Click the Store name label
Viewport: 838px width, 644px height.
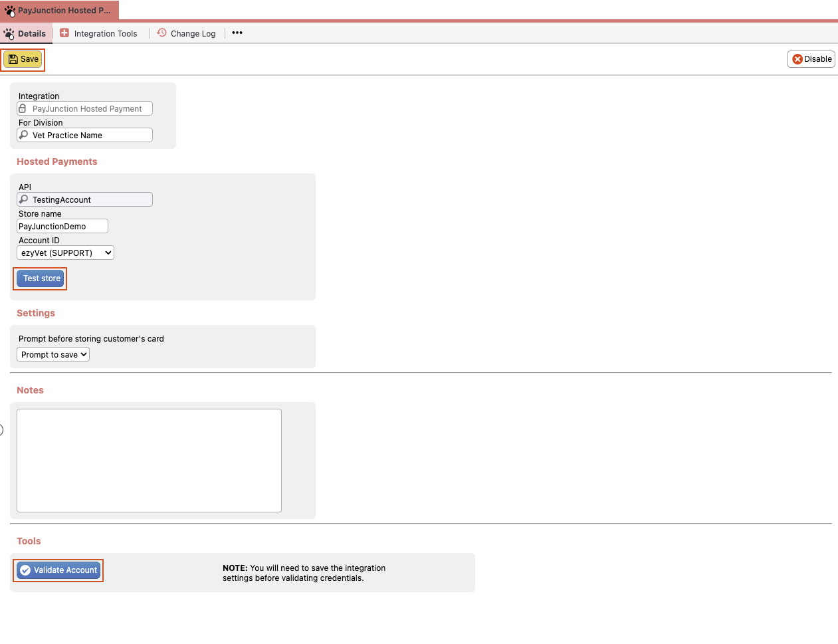[x=40, y=214]
